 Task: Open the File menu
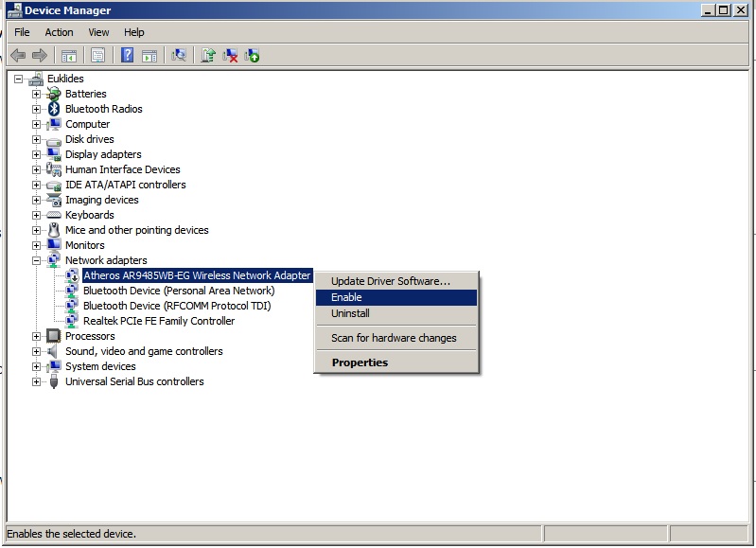point(22,32)
